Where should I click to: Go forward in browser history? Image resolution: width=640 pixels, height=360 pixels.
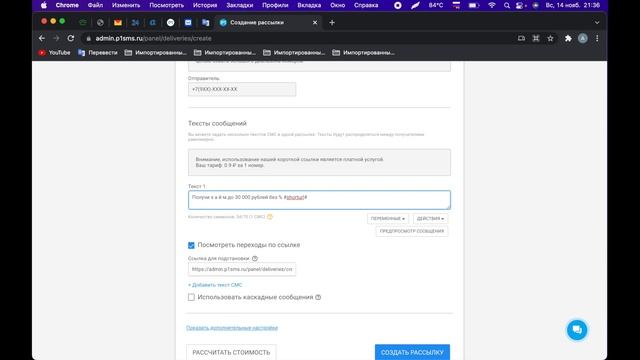56,38
